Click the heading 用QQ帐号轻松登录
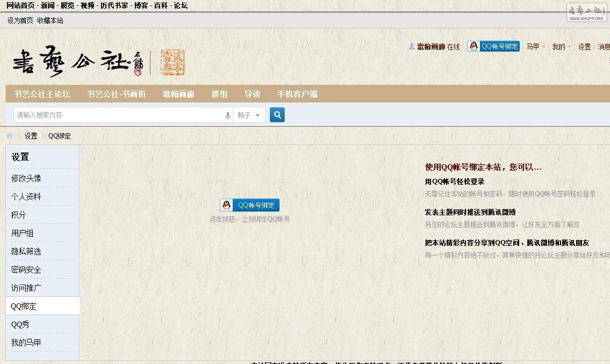 pyautogui.click(x=454, y=181)
